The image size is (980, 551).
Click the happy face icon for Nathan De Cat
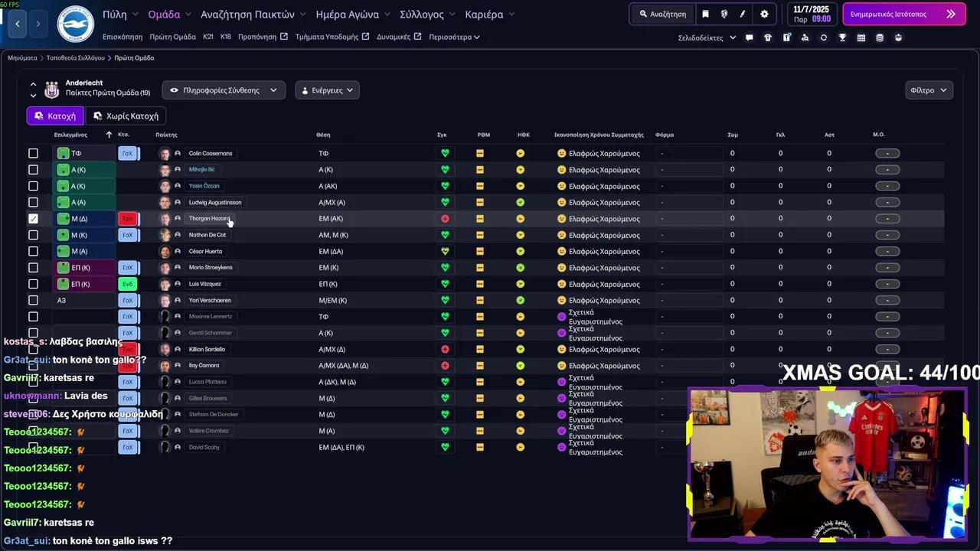point(561,235)
